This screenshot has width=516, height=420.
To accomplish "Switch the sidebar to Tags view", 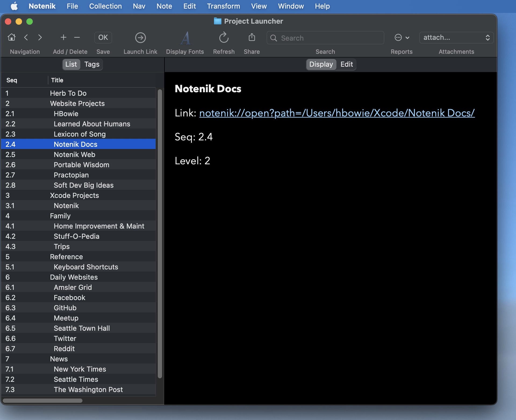I will tap(91, 64).
